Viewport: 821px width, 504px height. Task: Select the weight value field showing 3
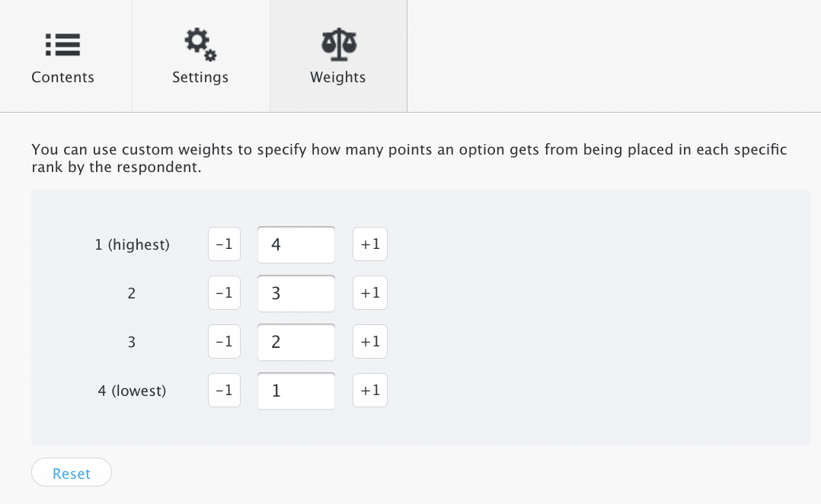[x=296, y=292]
